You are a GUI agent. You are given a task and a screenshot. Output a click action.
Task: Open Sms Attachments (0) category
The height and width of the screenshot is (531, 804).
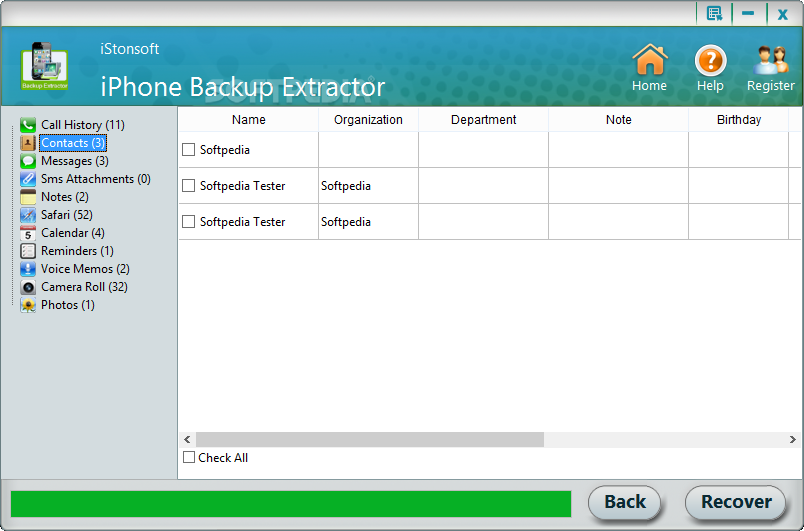point(96,179)
